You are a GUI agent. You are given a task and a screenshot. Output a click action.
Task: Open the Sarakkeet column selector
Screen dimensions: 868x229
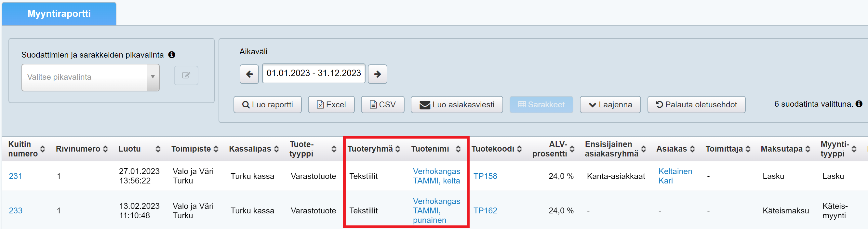click(541, 104)
